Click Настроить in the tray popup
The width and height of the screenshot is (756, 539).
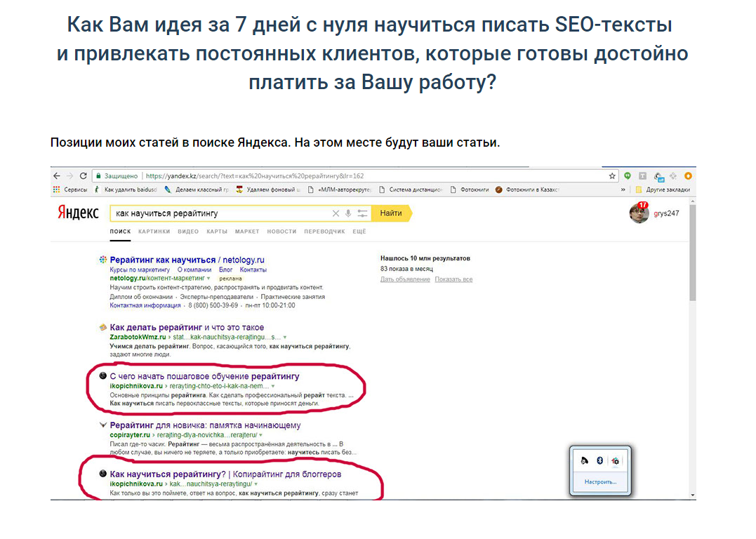tap(602, 482)
